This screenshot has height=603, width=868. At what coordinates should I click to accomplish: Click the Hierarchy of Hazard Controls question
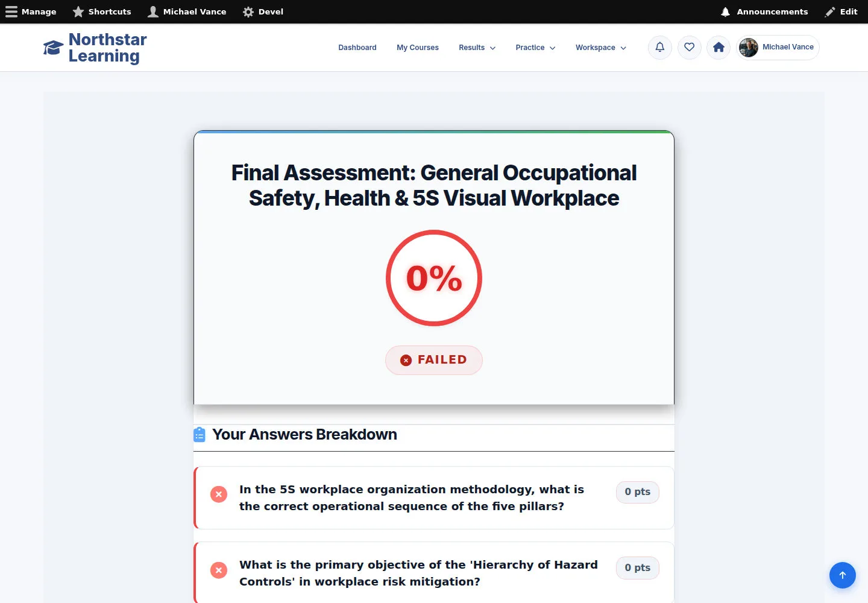[x=418, y=573]
